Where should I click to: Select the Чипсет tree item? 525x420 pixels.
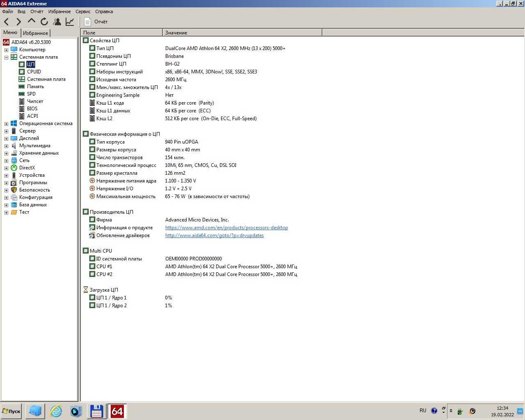pos(35,101)
